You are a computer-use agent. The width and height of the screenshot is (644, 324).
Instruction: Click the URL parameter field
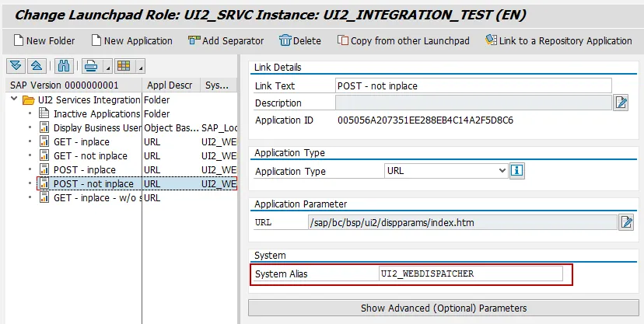(463, 222)
